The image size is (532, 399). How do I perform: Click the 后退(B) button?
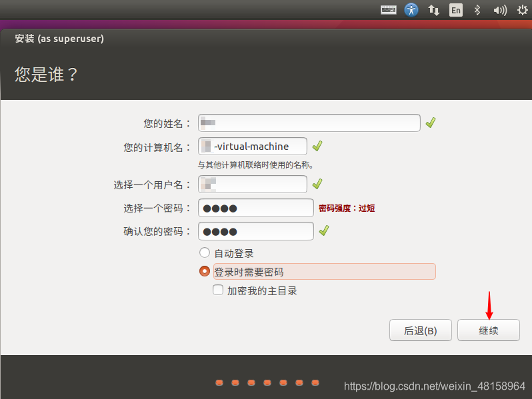click(421, 330)
